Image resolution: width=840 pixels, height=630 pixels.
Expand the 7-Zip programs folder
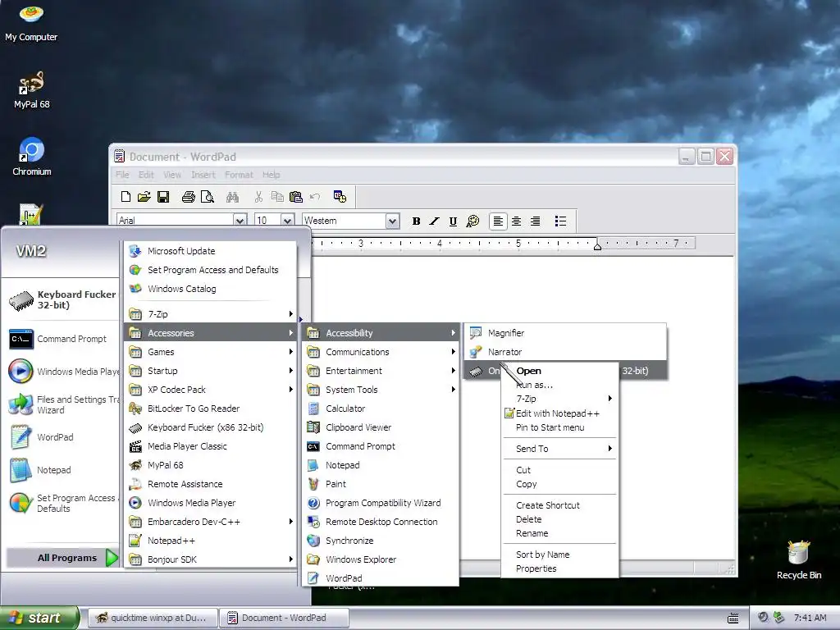[x=210, y=314]
